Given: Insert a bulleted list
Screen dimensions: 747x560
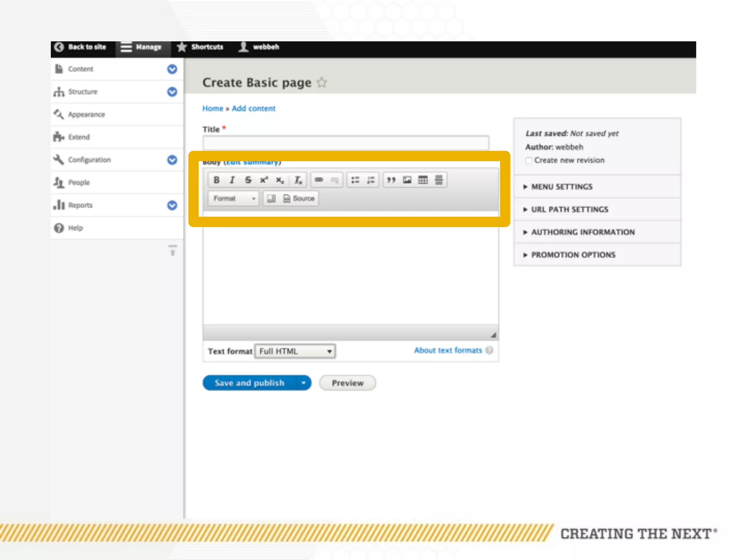Looking at the screenshot, I should click(x=355, y=180).
